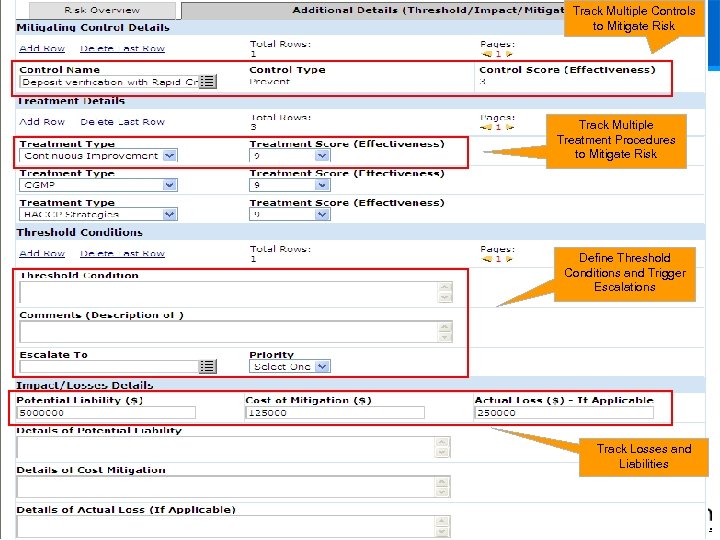Click the Potential Liability amount field
This screenshot has height=540, width=720.
[106, 412]
